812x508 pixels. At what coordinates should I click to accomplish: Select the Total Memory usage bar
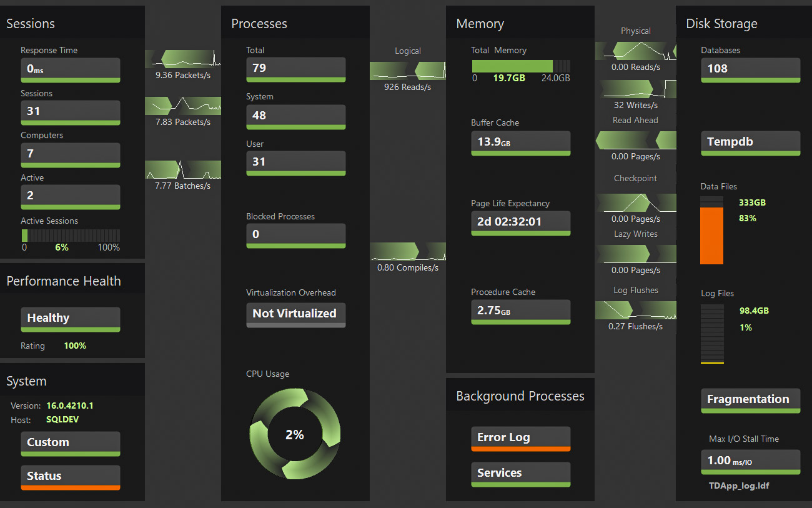(520, 66)
